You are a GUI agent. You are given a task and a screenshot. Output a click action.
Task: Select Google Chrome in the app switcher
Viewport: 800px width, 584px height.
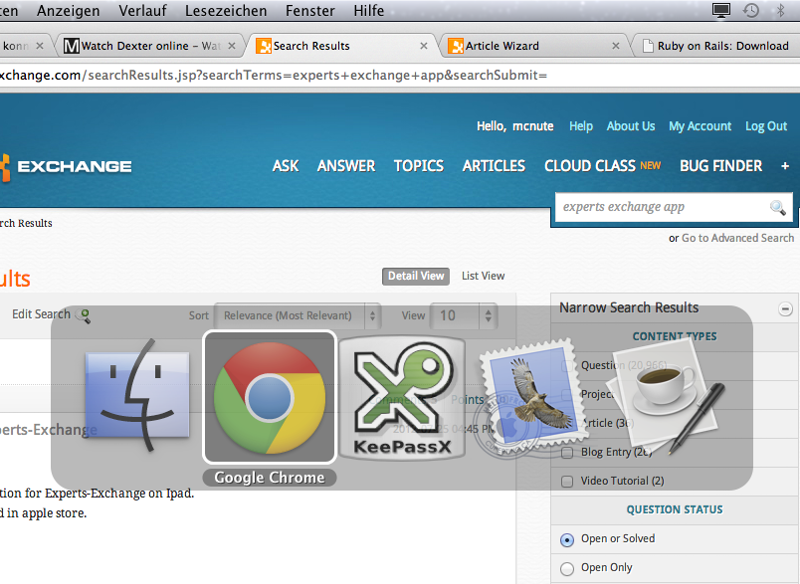click(269, 398)
